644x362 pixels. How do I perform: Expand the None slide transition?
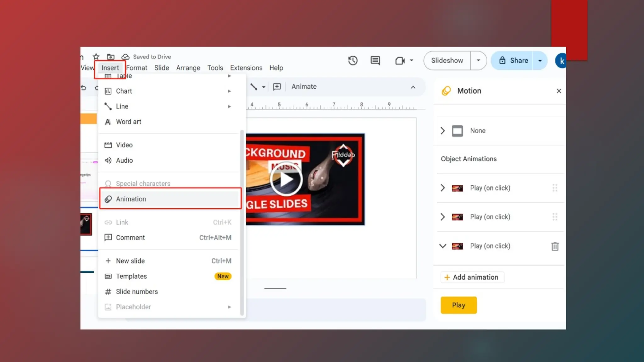point(443,131)
